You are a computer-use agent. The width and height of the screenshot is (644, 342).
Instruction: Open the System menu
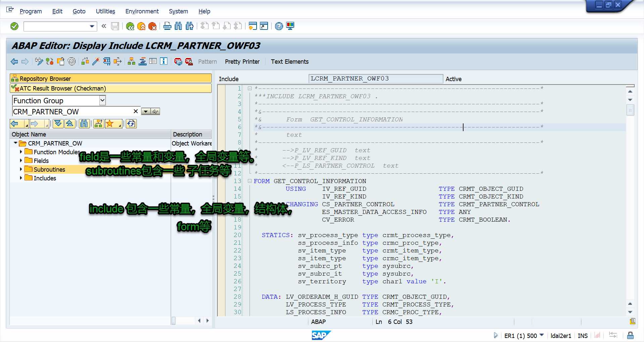click(x=178, y=11)
